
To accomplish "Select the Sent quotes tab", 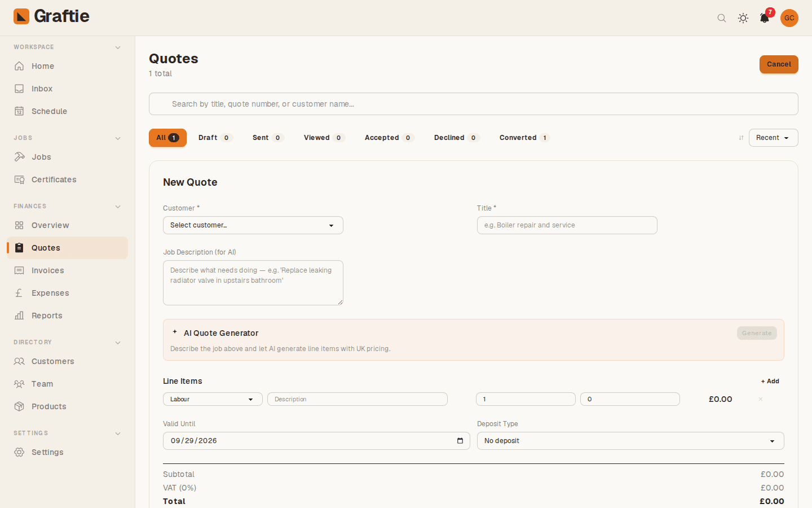I will coord(267,138).
